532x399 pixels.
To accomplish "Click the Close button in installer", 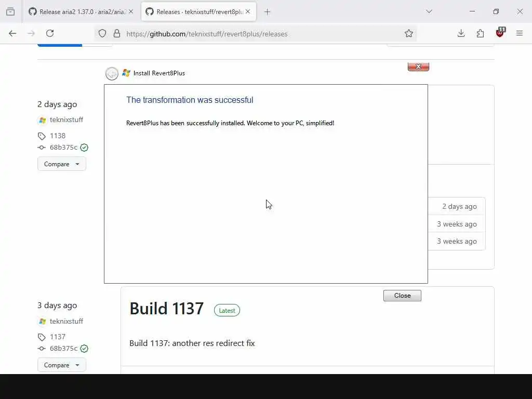I will coord(403,296).
